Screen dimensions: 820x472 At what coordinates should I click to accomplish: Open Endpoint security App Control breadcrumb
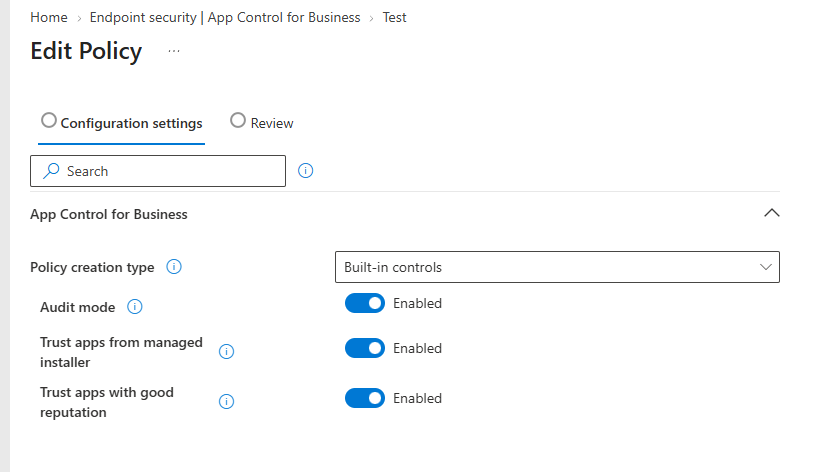tap(225, 17)
